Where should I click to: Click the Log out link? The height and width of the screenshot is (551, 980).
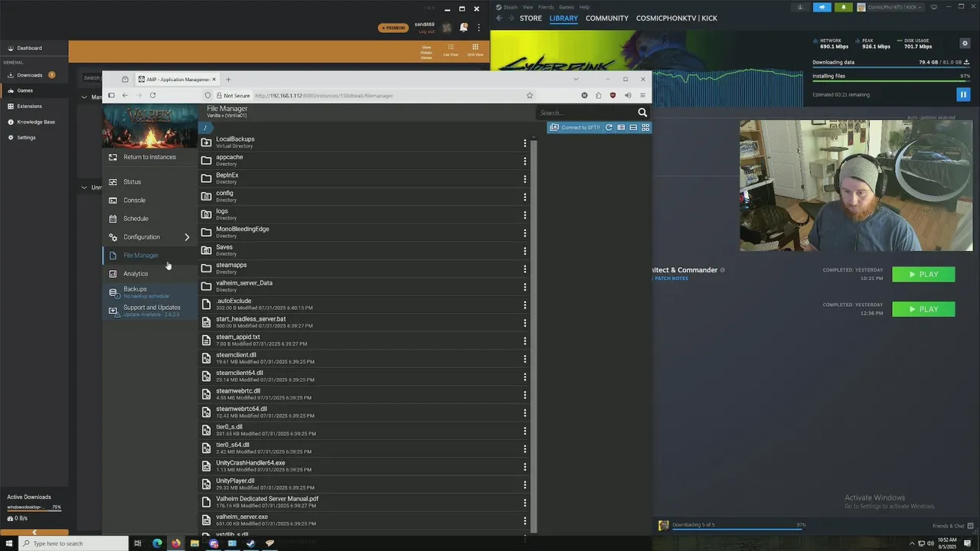click(x=426, y=32)
